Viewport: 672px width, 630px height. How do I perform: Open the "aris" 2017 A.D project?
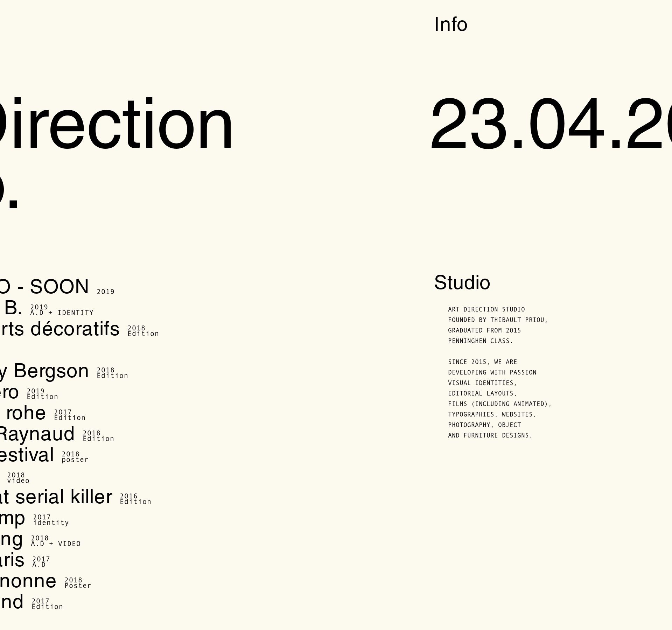tap(12, 560)
